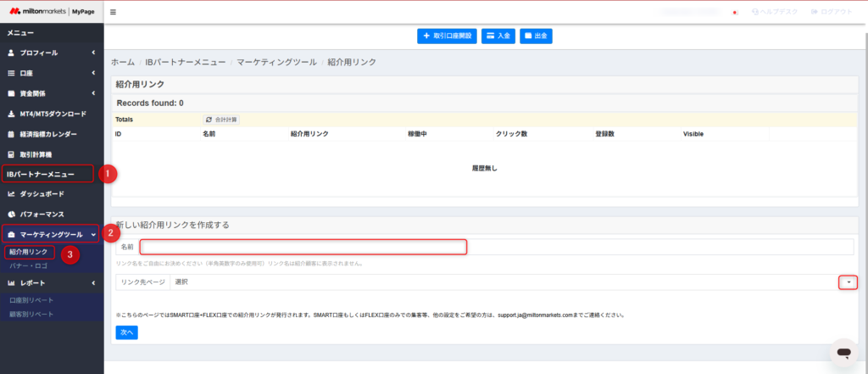This screenshot has height=374, width=868.
Task: Click the hamburger menu icon in header
Action: tap(114, 12)
